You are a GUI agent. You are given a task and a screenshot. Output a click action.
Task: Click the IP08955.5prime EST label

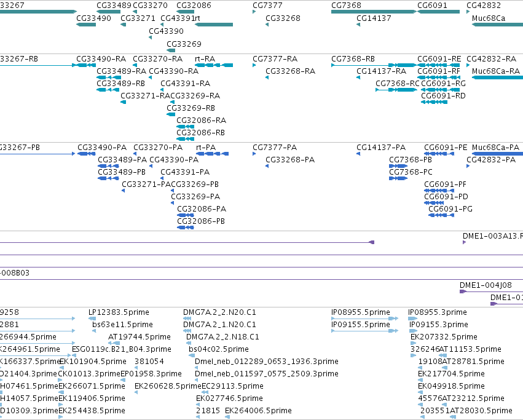361,312
